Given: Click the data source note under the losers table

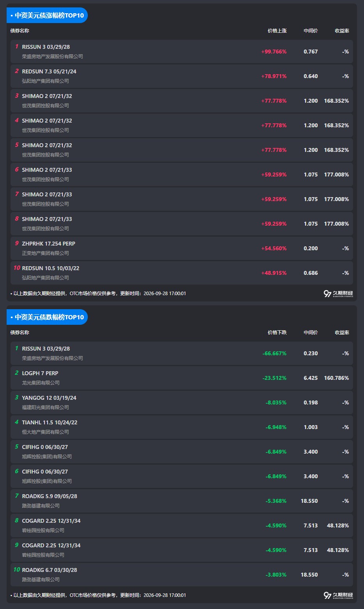Looking at the screenshot, I should [x=98, y=595].
